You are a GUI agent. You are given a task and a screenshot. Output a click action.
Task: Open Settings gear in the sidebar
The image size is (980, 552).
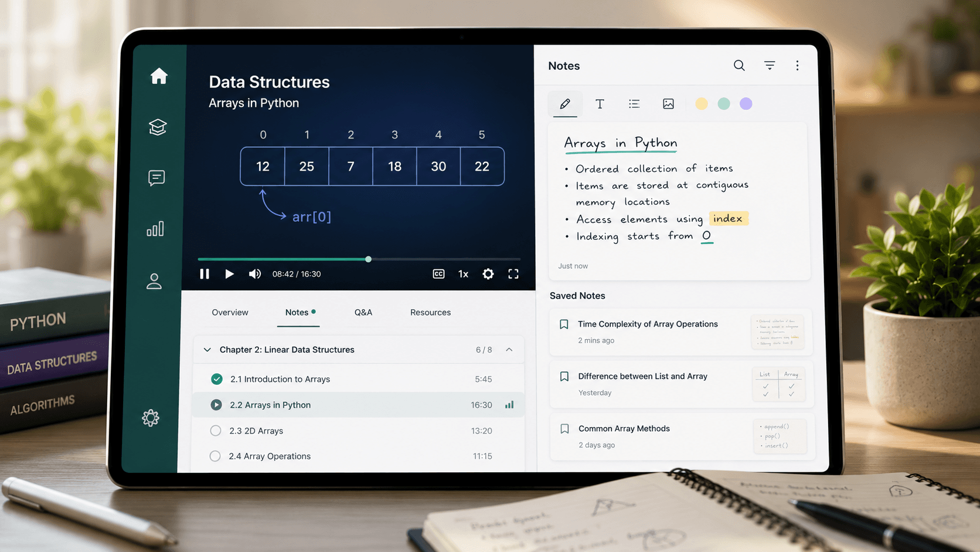(151, 418)
